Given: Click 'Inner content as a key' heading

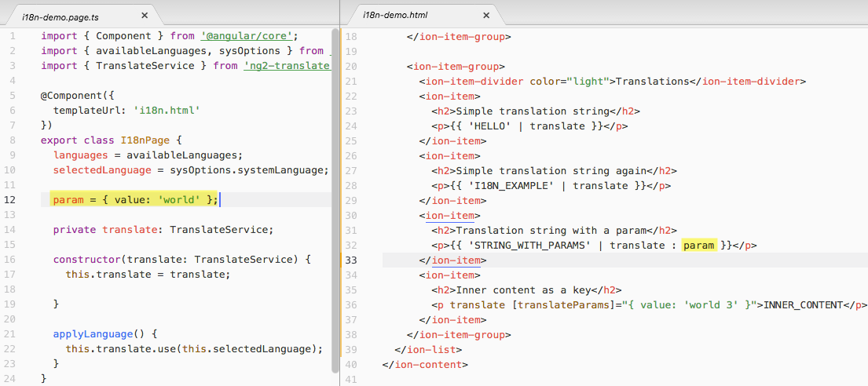Looking at the screenshot, I should [524, 289].
